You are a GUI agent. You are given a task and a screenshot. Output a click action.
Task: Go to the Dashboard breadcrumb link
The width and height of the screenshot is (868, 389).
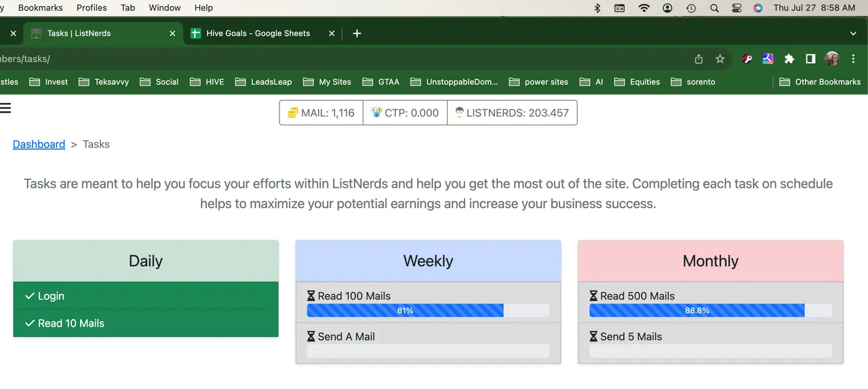pos(39,144)
